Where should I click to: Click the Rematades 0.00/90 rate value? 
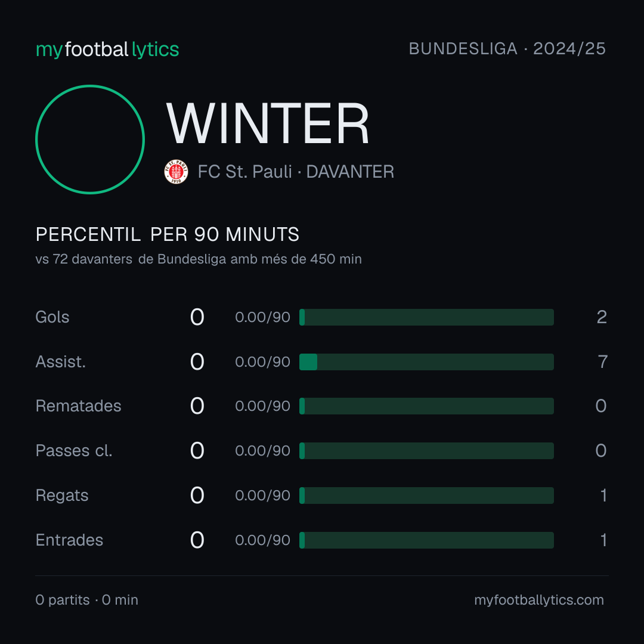tap(262, 406)
